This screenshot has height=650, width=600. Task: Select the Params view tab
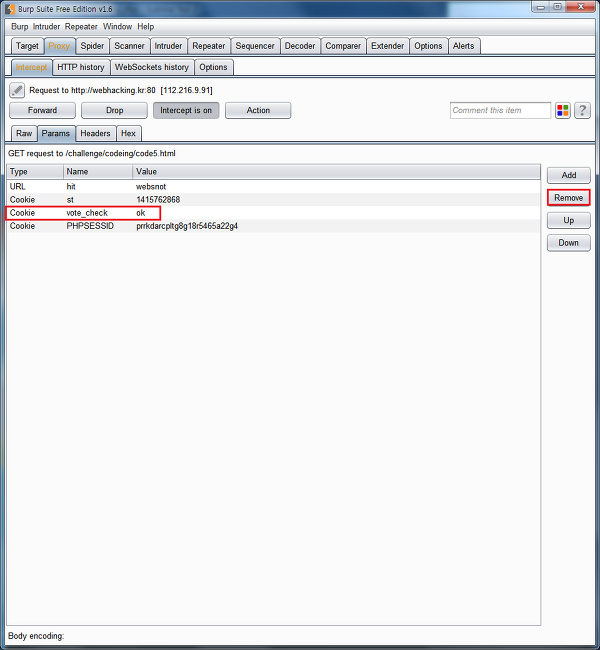point(56,133)
